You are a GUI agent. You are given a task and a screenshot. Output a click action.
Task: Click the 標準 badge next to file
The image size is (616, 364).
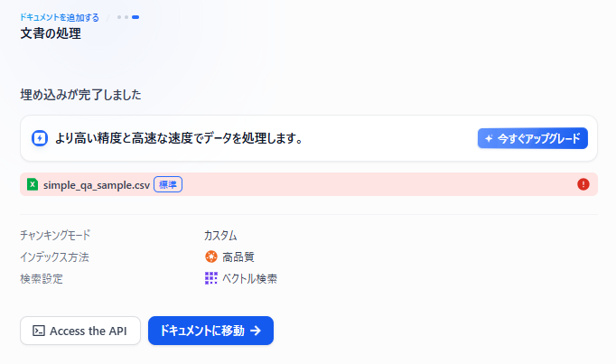tap(168, 184)
